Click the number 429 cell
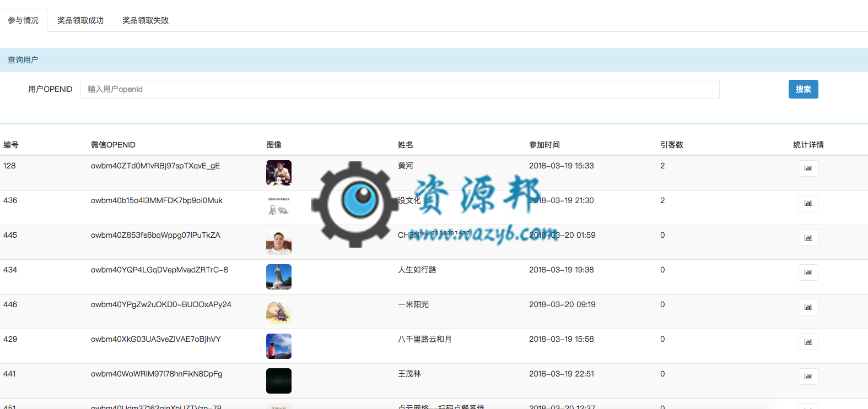Viewport: 868px width, 409px height. [x=10, y=339]
